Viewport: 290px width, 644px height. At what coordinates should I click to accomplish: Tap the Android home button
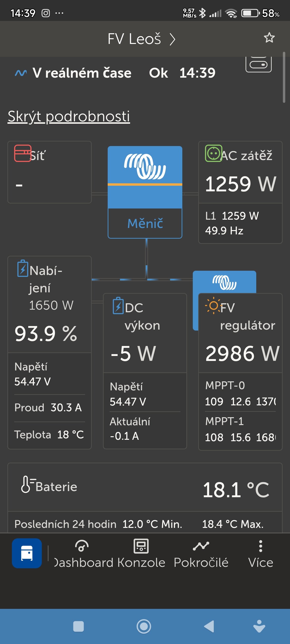(144, 626)
